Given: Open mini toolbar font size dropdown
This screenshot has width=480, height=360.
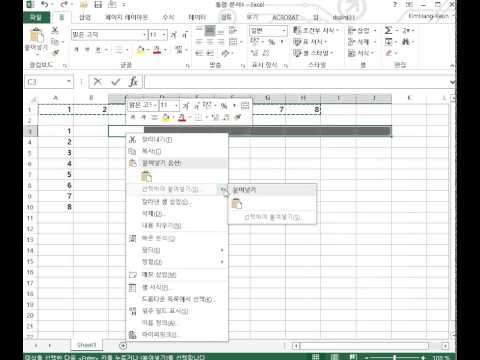Looking at the screenshot, I should tap(176, 106).
